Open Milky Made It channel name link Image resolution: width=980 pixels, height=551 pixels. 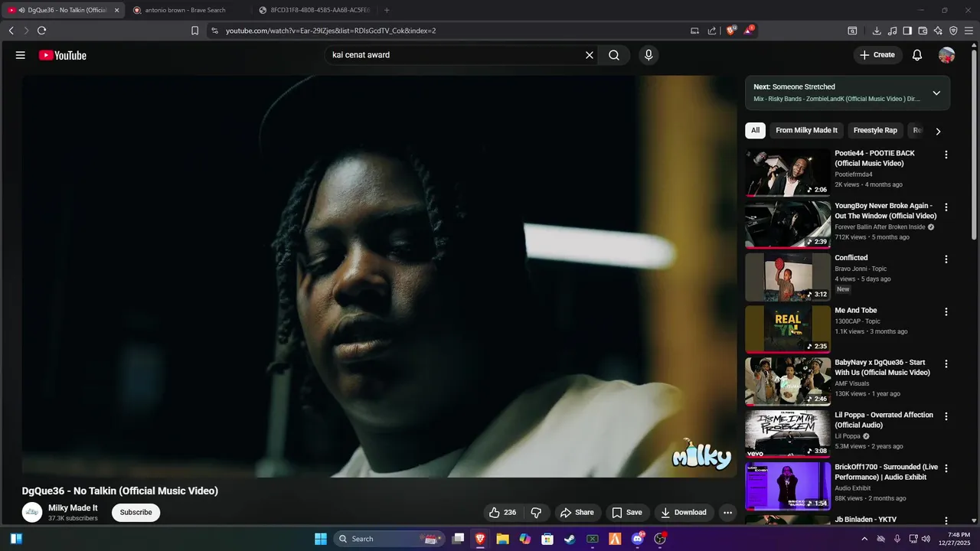(x=73, y=508)
